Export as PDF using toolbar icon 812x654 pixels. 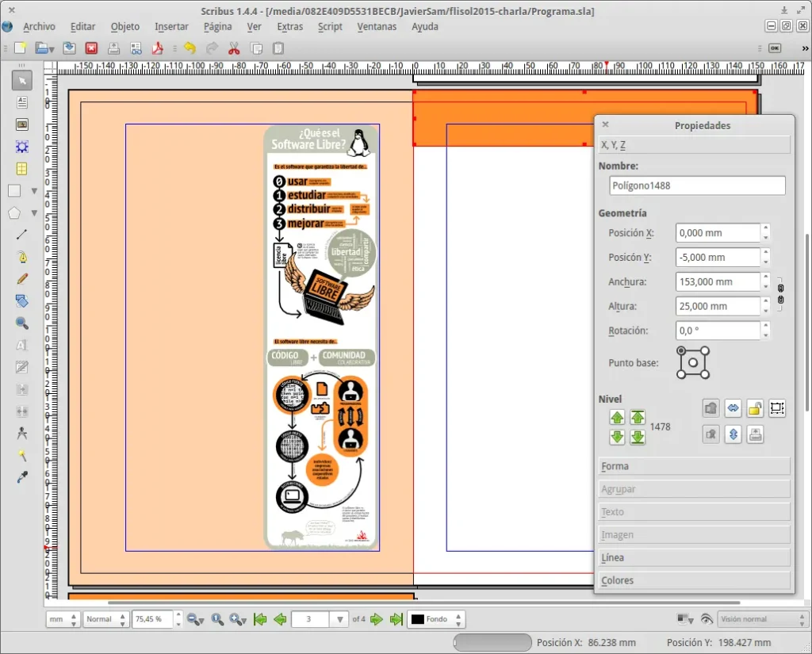158,48
